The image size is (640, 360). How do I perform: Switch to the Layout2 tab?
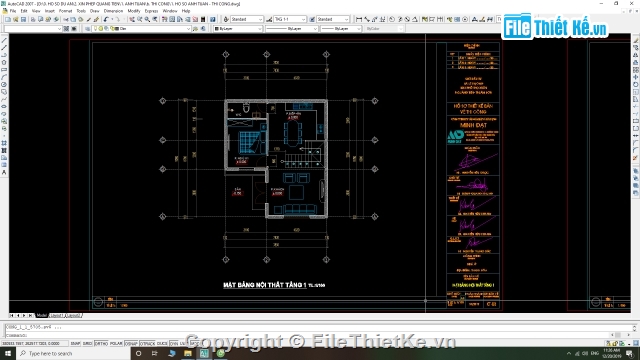[x=73, y=316]
